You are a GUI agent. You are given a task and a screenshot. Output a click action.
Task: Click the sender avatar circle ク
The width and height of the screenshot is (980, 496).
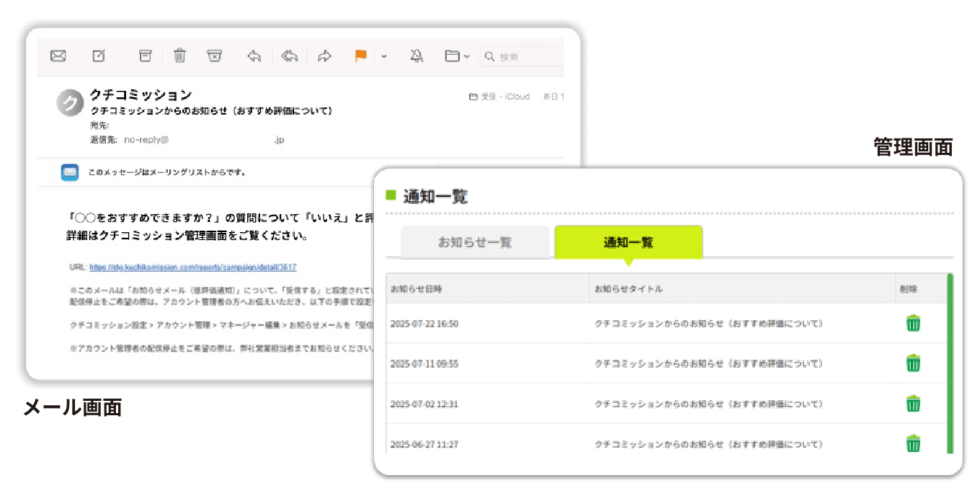[70, 104]
